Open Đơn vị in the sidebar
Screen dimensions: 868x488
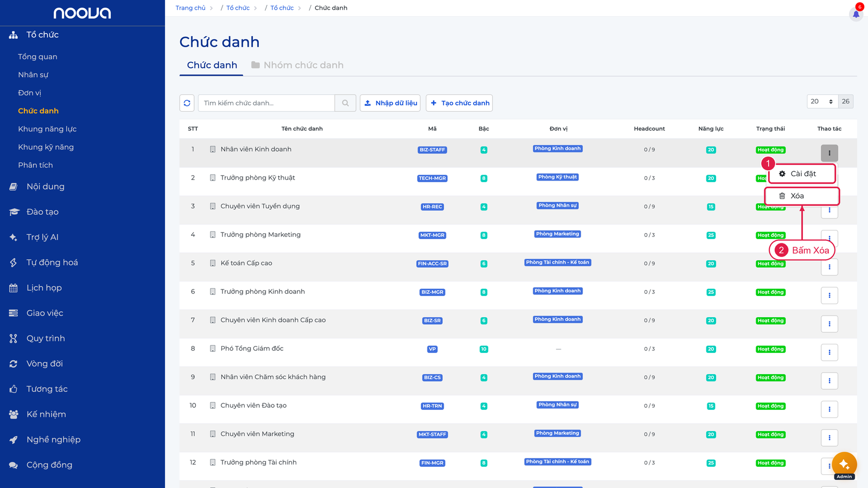(29, 93)
